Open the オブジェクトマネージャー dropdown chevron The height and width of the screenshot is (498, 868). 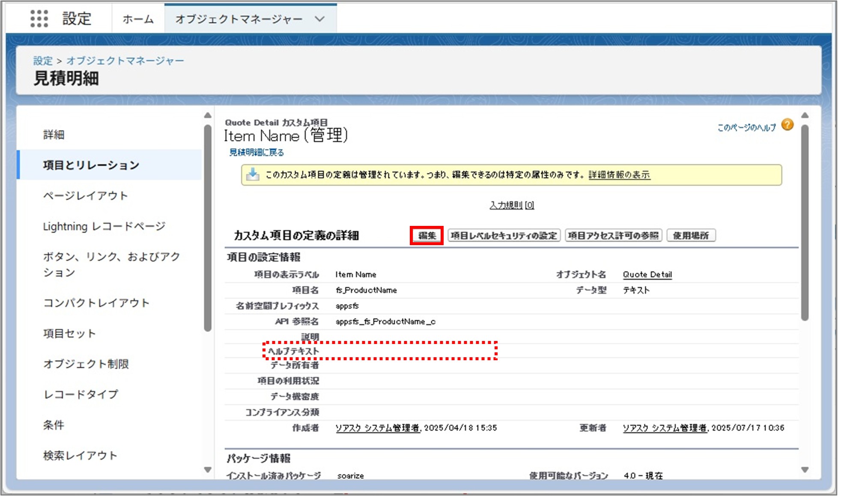click(x=319, y=19)
